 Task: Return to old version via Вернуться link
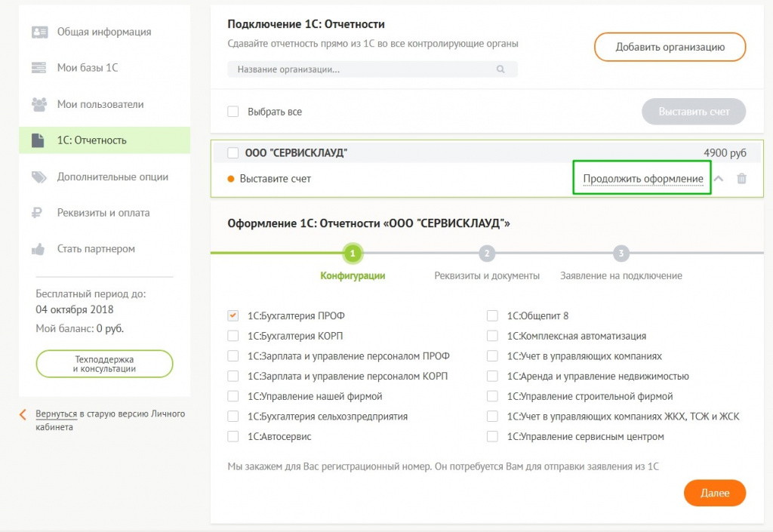coord(56,414)
